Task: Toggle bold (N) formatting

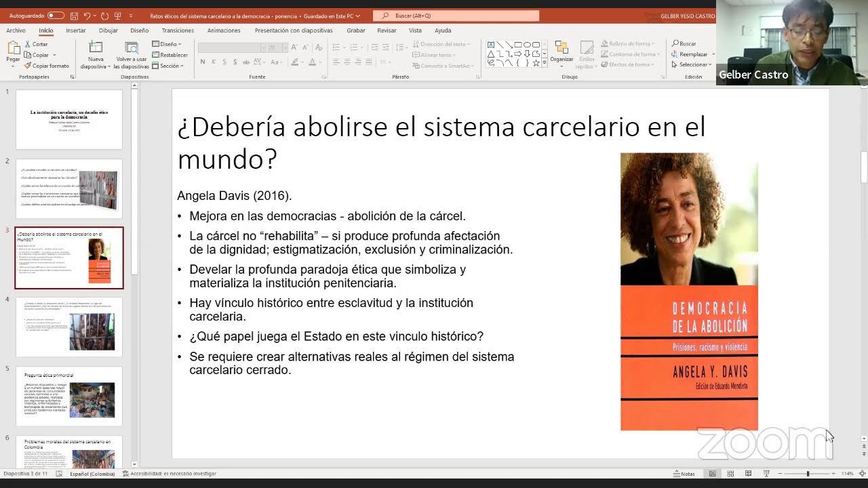Action: coord(203,62)
